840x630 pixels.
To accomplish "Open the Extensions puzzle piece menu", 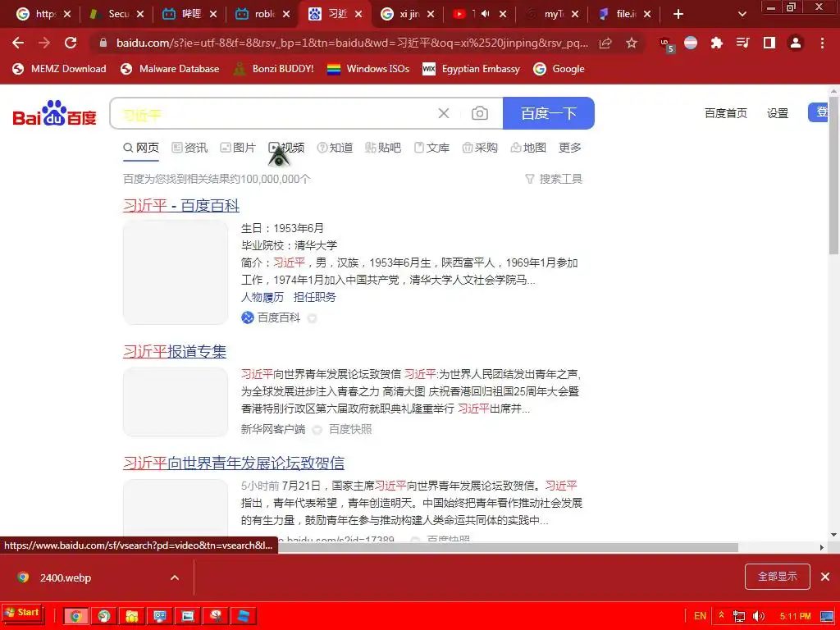I will pyautogui.click(x=717, y=43).
